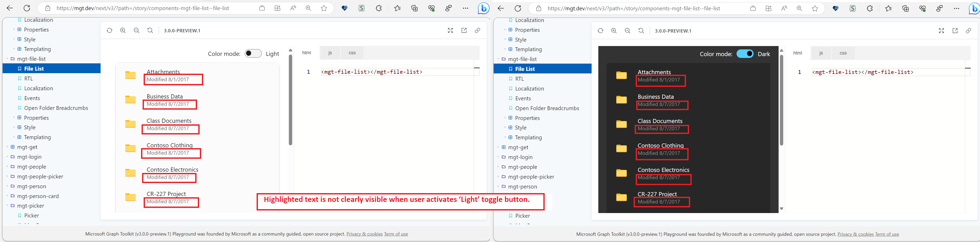Click the remount component refresh icon

click(110, 31)
